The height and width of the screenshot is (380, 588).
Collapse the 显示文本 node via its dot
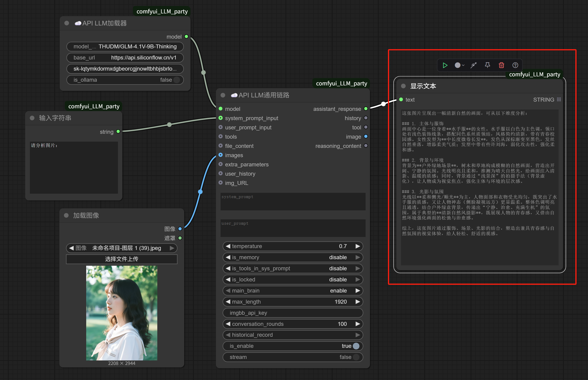click(403, 86)
